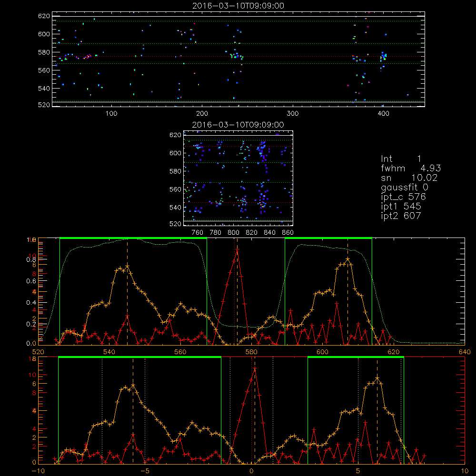Click the 200 tick label under the top plot
Screen dimensions: 476x476
tap(202, 114)
